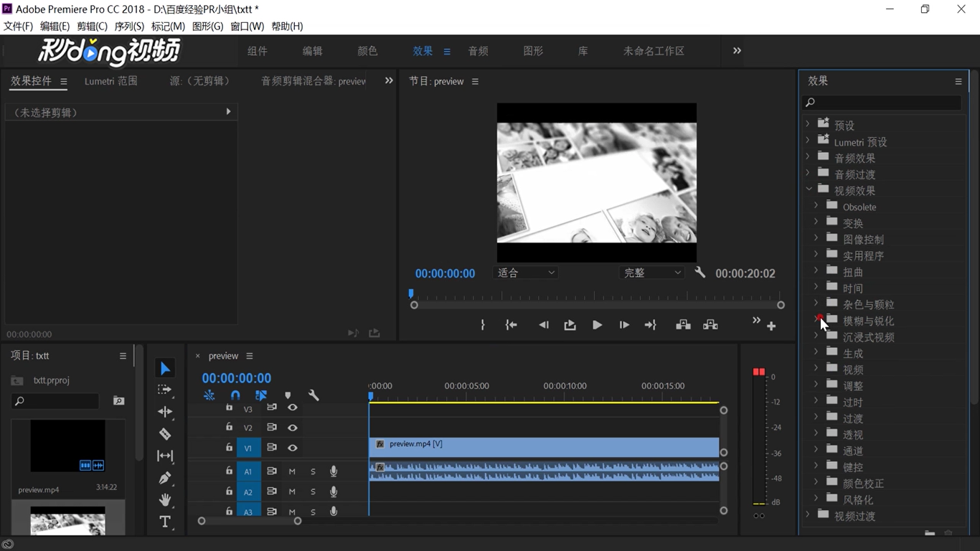Open timeline display settings wrench

[314, 395]
